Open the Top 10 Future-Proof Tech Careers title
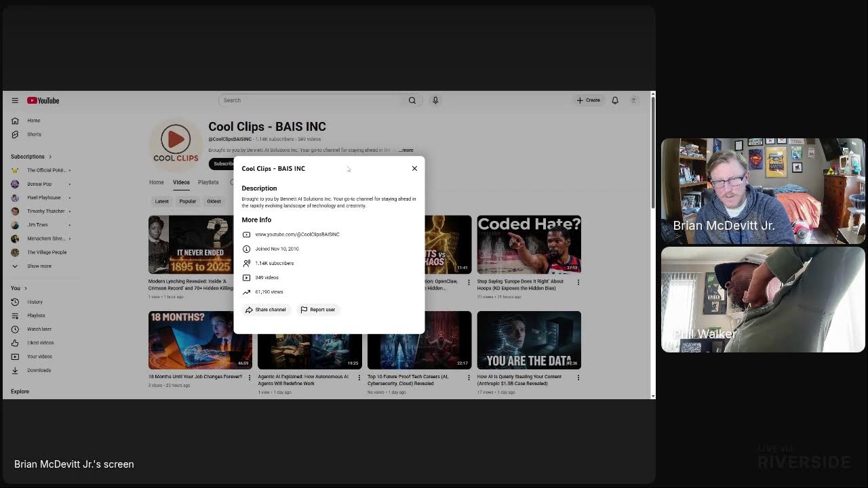This screenshot has width=868, height=488. [x=408, y=380]
